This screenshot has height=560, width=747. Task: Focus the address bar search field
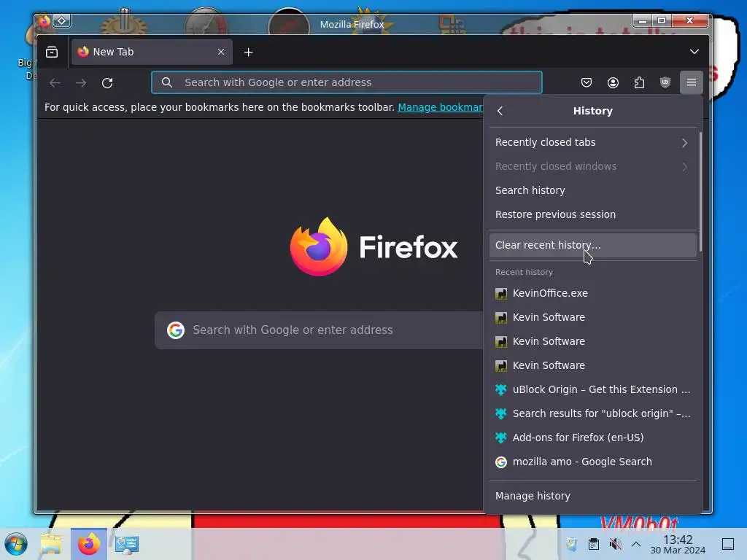tap(347, 82)
